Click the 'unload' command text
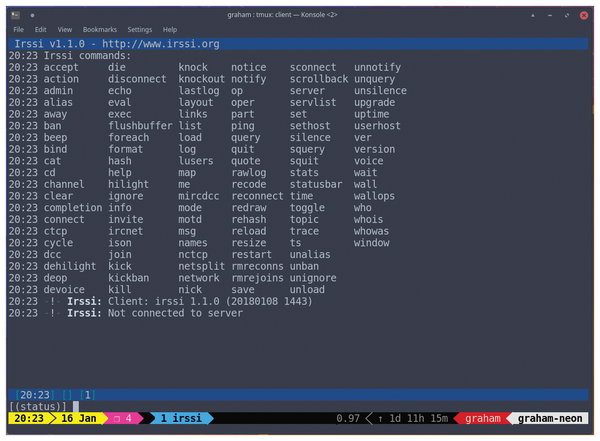 coord(307,289)
